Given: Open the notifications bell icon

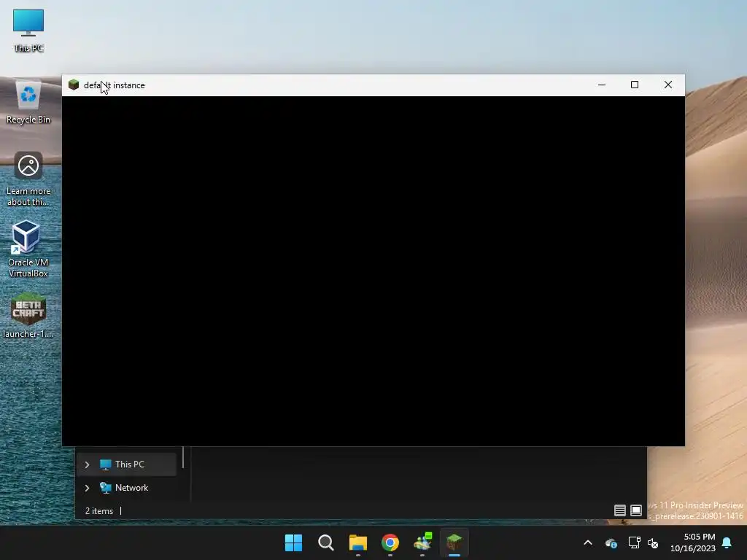Looking at the screenshot, I should pyautogui.click(x=727, y=542).
